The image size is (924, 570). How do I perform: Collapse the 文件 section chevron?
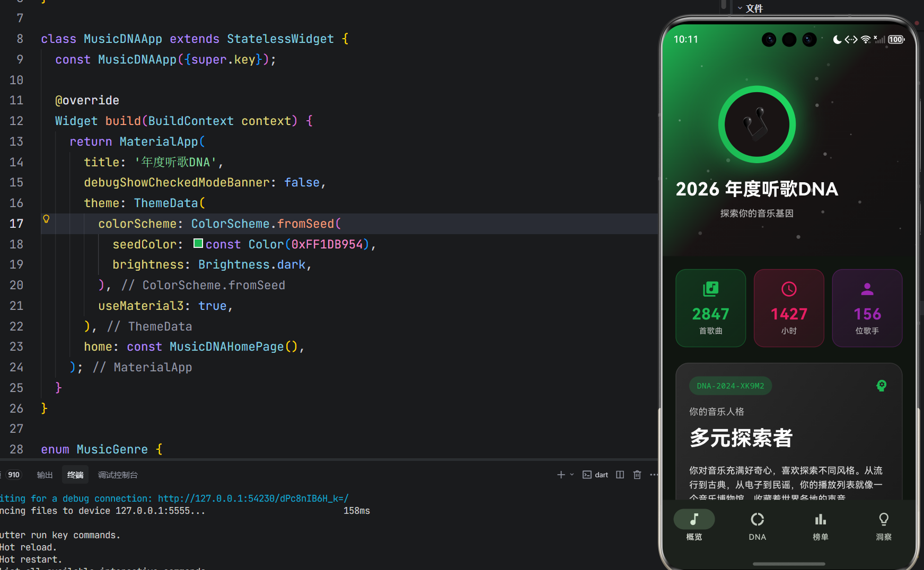[740, 8]
